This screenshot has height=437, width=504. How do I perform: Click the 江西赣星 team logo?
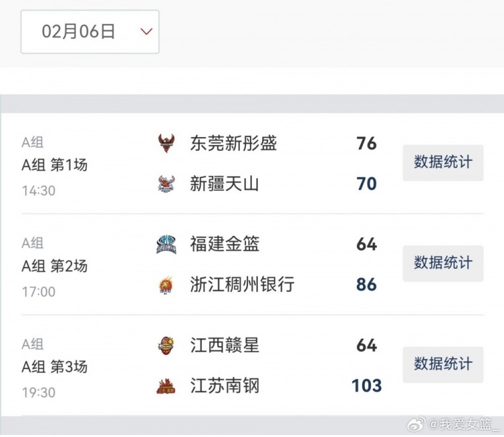coord(166,346)
